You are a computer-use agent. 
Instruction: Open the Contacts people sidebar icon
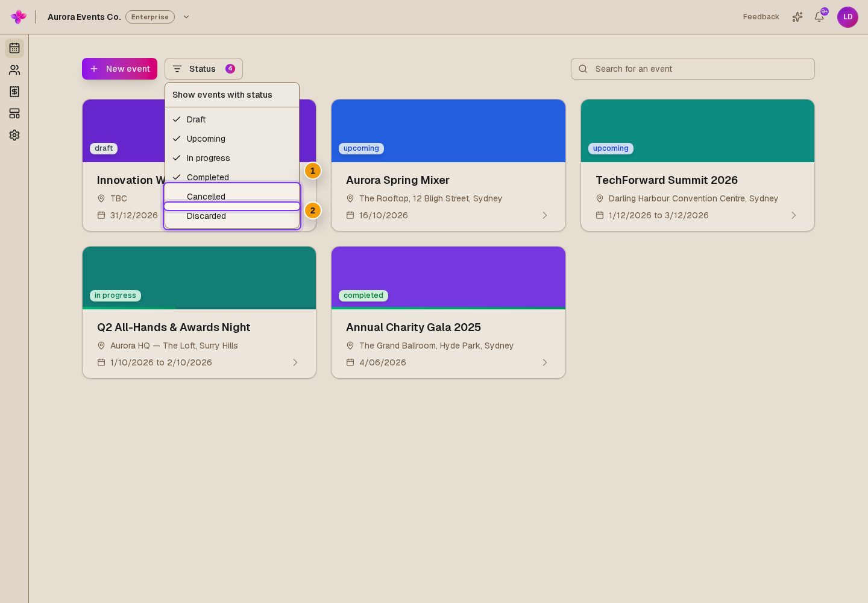point(14,70)
